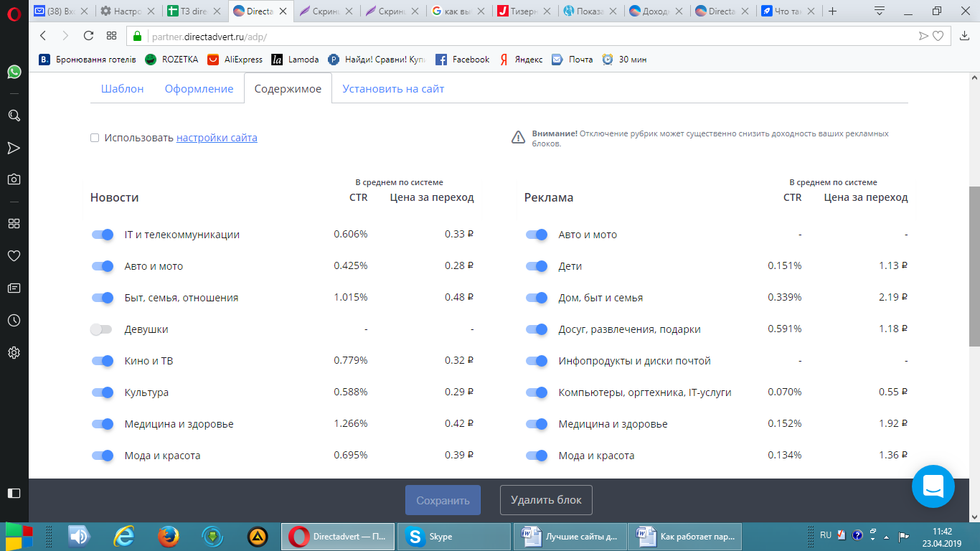Reload the current page

[x=88, y=36]
